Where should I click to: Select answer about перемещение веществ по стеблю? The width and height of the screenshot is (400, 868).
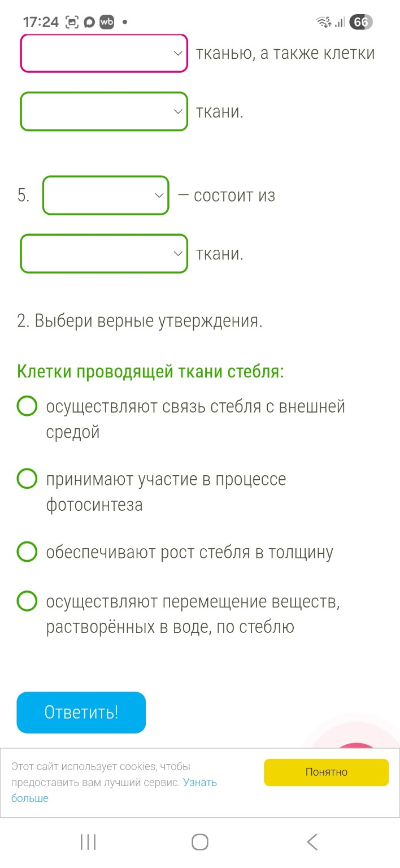click(27, 601)
